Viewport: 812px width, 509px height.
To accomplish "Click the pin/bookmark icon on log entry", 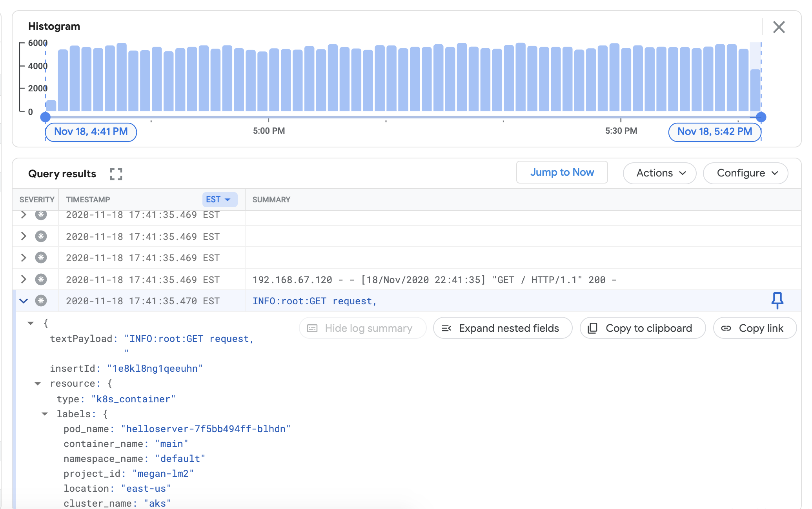I will [777, 300].
